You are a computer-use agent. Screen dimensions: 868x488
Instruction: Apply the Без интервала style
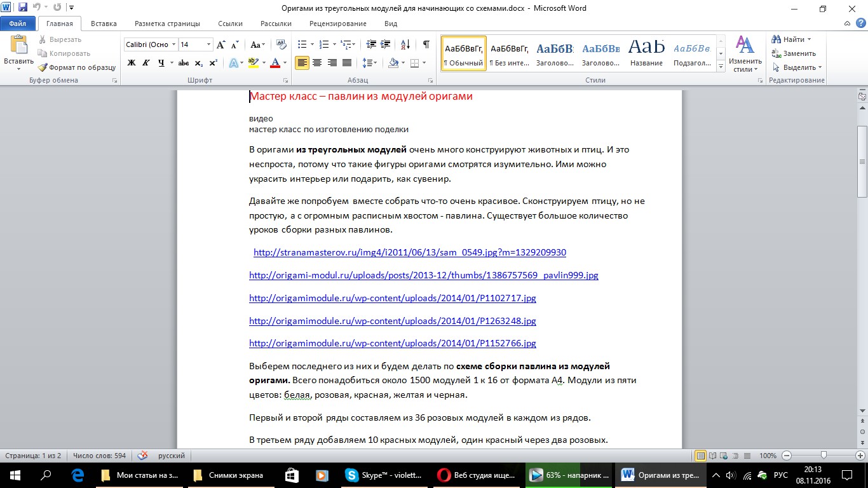[510, 53]
